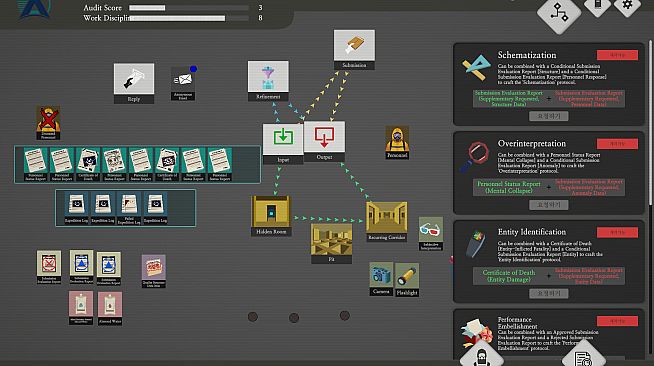
Task: Click the red button on the Entity Identification panel
Action: [x=617, y=232]
